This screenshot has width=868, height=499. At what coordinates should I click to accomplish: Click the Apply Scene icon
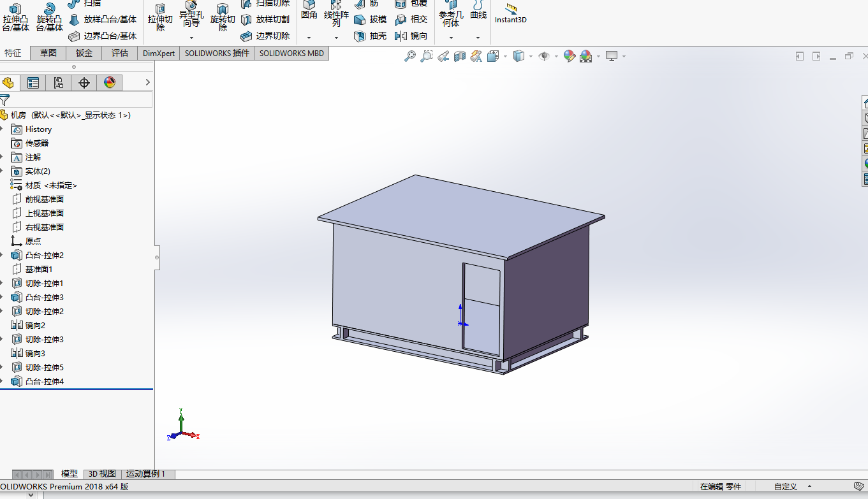pos(586,56)
